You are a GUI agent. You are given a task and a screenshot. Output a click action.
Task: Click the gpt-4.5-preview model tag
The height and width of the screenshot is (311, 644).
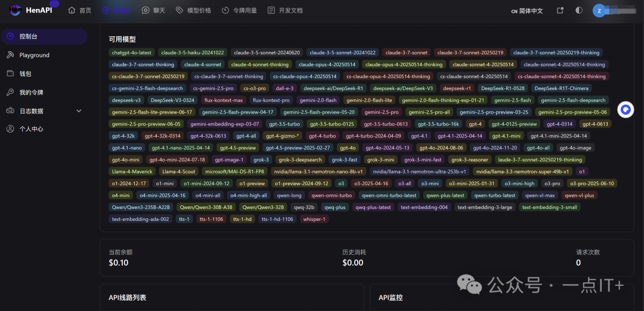tap(238, 148)
